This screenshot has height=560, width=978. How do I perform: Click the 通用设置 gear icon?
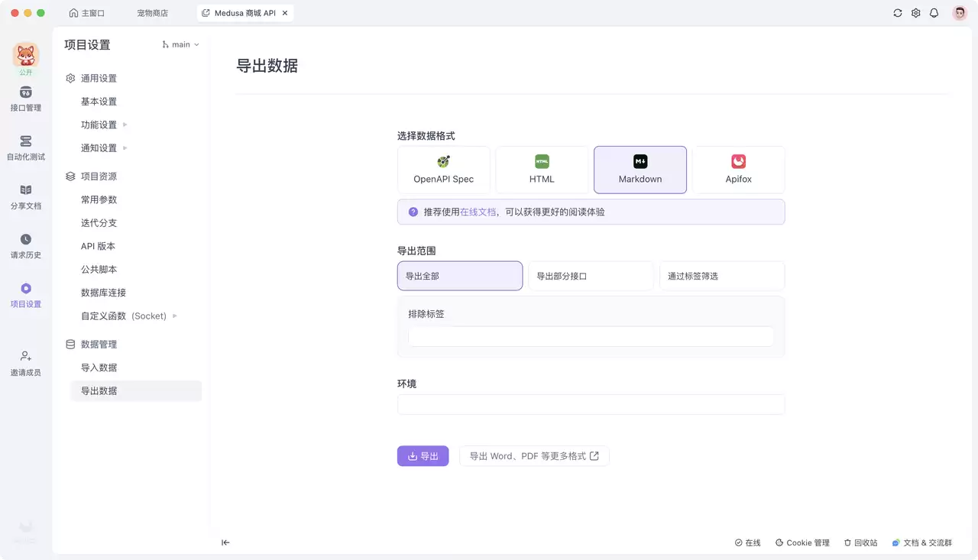70,78
